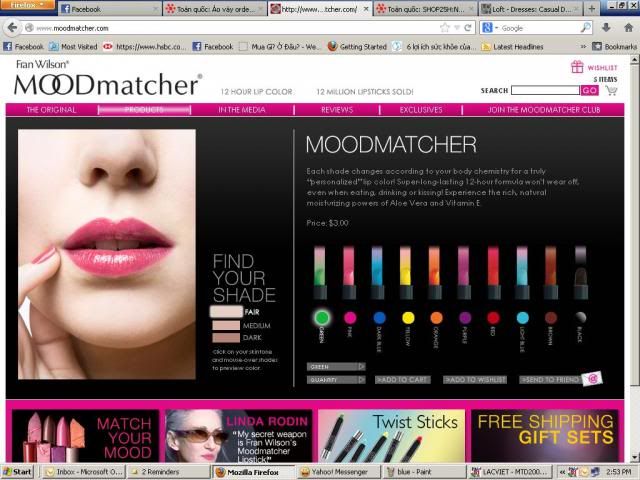Click the browser back arrow button
640x480 pixels.
(12, 28)
